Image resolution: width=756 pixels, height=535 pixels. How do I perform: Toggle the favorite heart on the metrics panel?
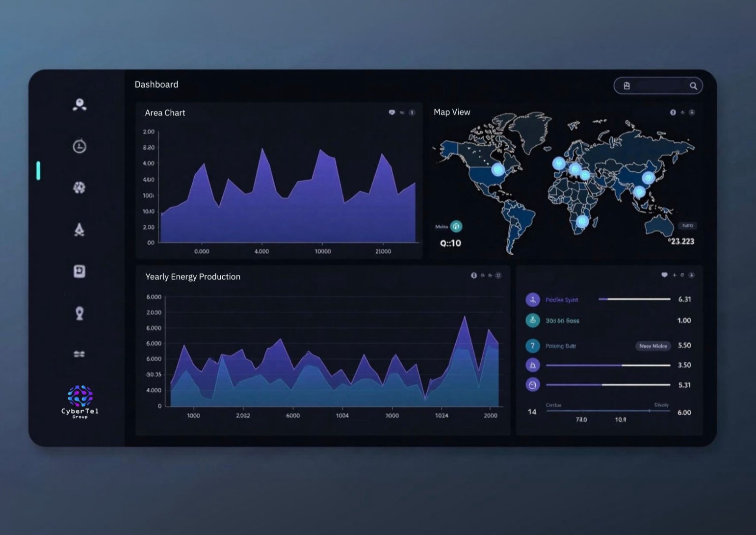[664, 275]
